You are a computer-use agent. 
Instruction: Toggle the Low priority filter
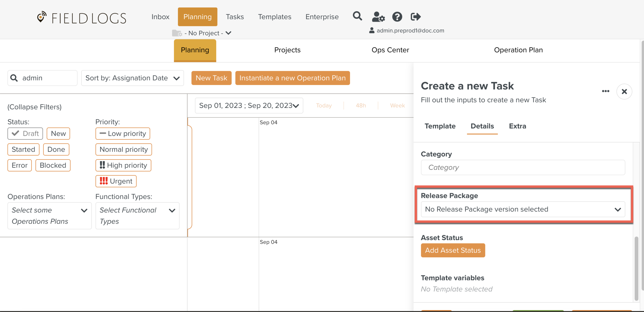tap(123, 133)
